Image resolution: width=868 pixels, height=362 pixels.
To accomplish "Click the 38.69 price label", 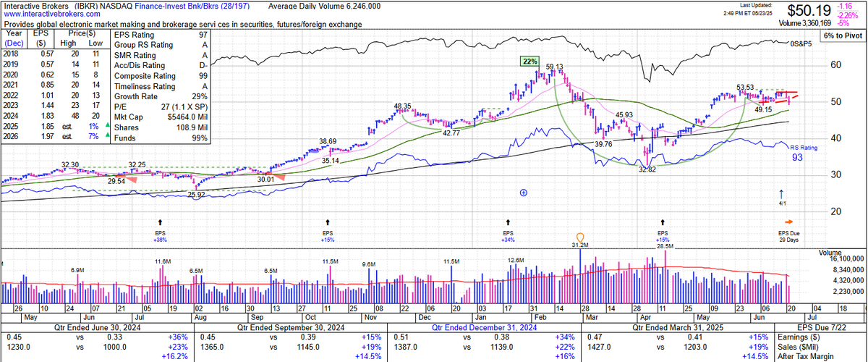I will pos(328,141).
